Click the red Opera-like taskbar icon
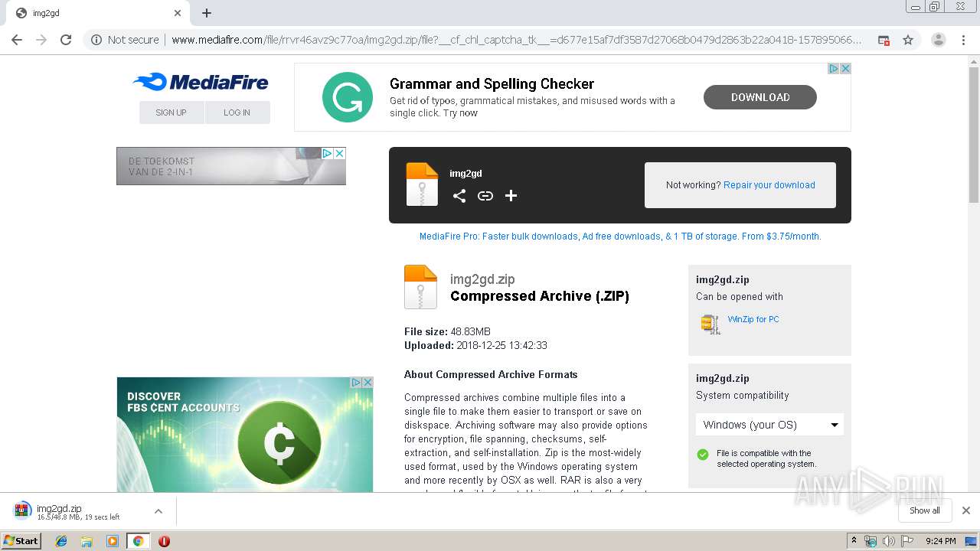This screenshot has height=551, width=980. [x=164, y=541]
